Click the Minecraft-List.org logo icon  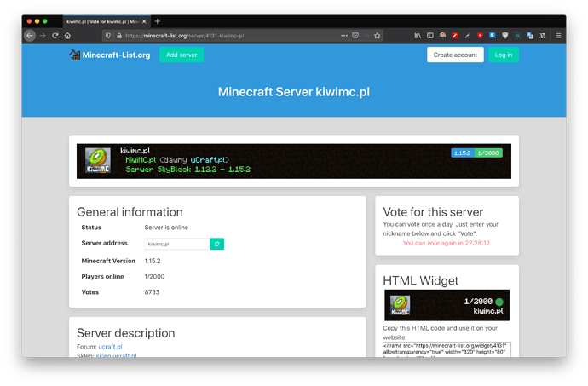pos(74,55)
